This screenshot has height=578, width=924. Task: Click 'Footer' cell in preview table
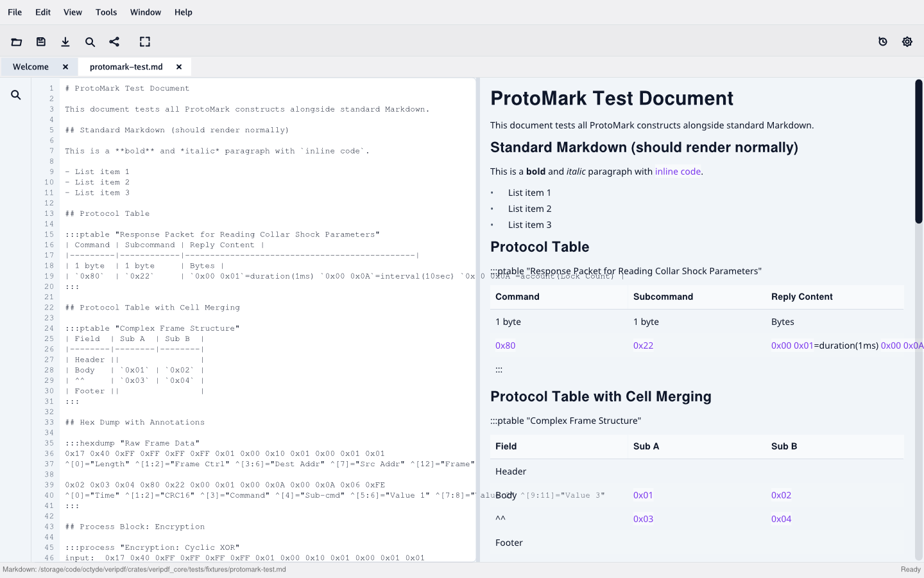(x=509, y=543)
